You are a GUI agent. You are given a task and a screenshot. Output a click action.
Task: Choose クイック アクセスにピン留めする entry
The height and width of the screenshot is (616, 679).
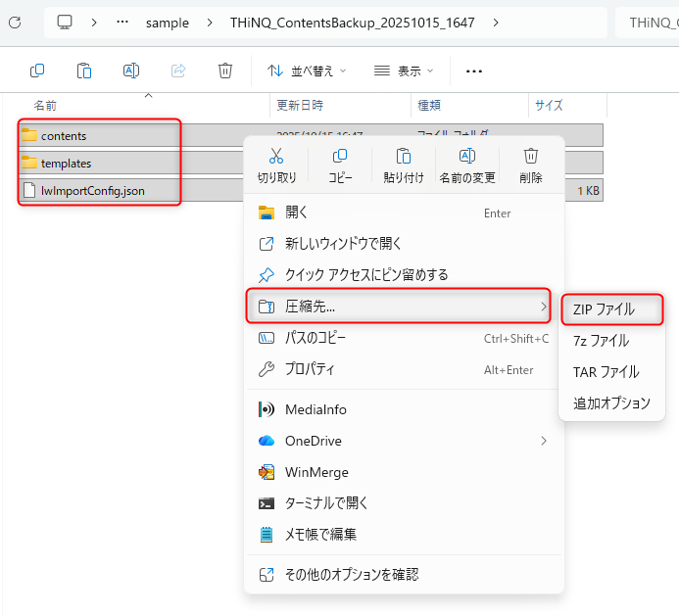[404, 275]
